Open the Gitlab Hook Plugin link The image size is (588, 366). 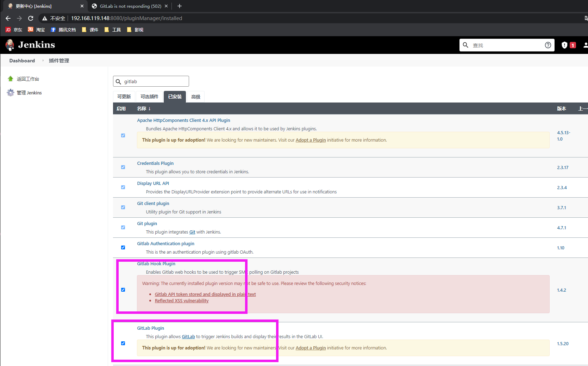pos(156,264)
